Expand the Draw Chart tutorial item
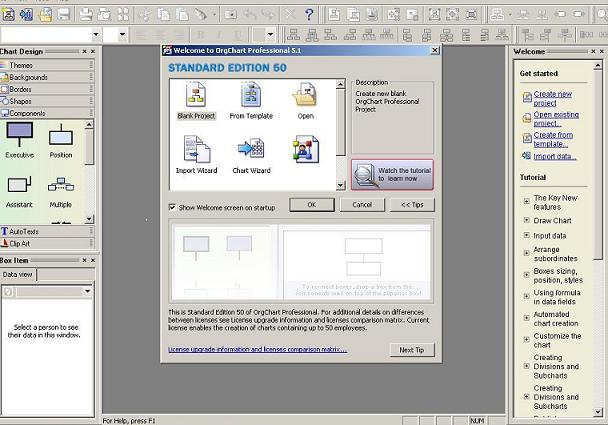The width and height of the screenshot is (608, 425). pyautogui.click(x=527, y=220)
